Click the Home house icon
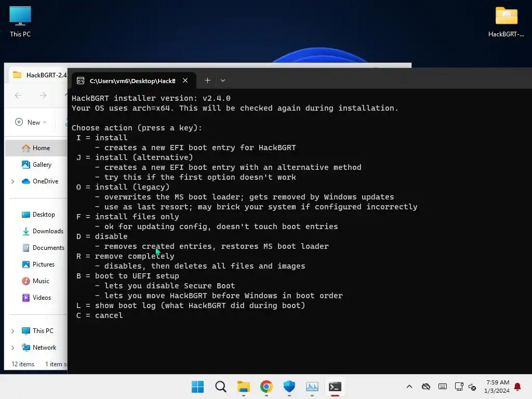 click(x=26, y=148)
